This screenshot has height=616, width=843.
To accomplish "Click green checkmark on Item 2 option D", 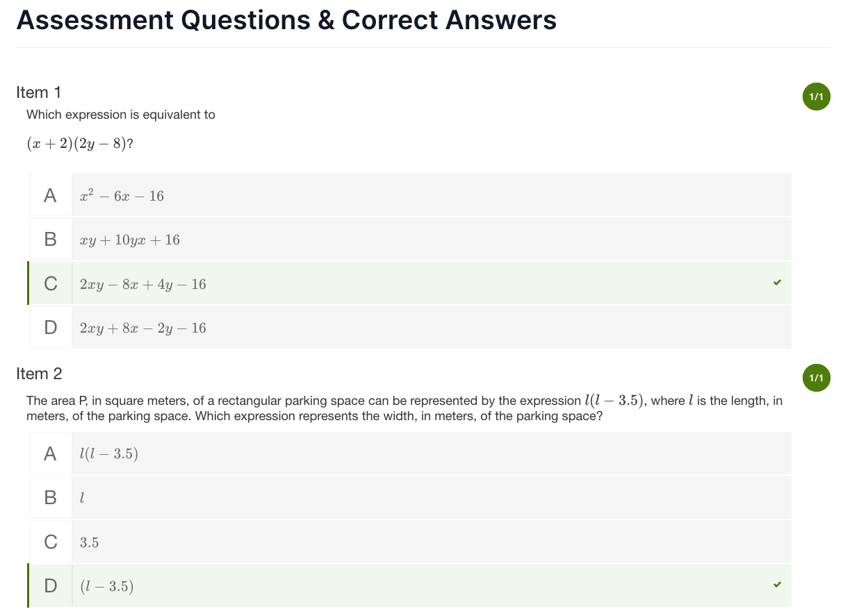I will coord(777,585).
